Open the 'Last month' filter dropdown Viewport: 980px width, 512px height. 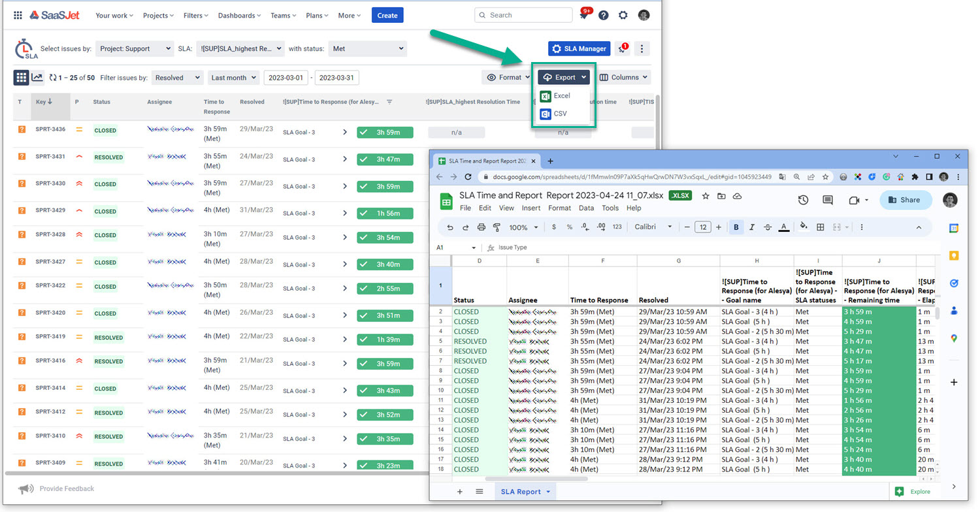click(x=233, y=77)
